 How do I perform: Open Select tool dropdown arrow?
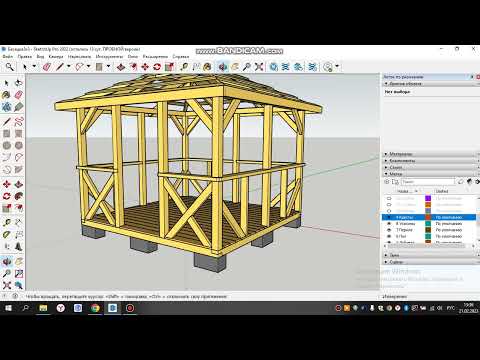34,67
